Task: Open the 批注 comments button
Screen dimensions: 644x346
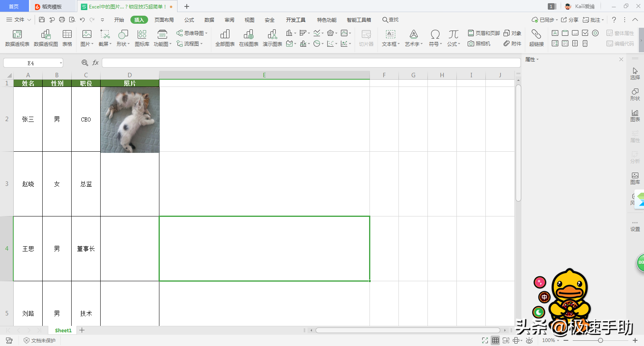Action: [x=593, y=20]
